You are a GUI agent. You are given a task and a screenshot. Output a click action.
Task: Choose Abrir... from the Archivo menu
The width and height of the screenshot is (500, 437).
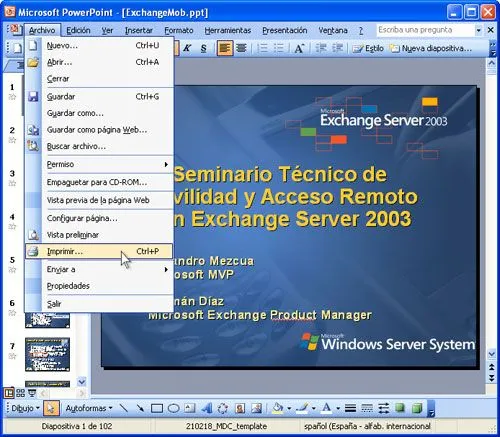tap(99, 62)
